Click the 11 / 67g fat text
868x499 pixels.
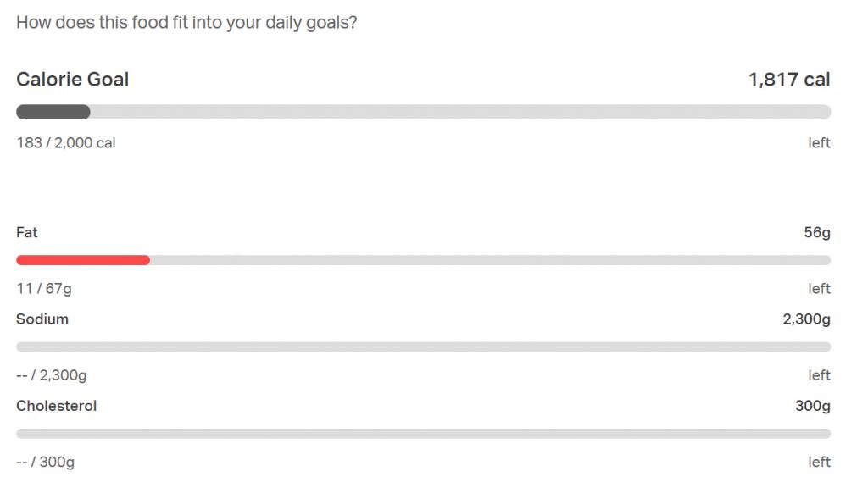[44, 289]
